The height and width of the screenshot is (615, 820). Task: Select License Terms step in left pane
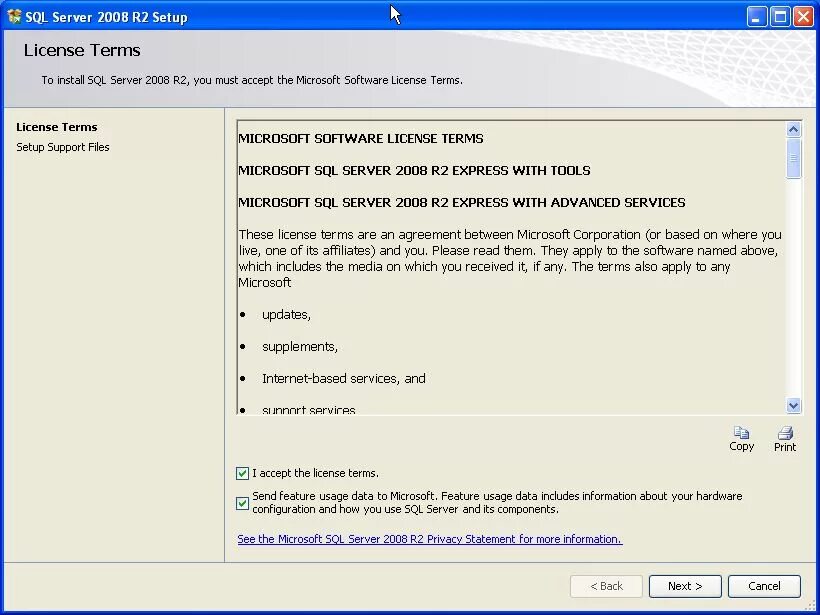click(56, 127)
